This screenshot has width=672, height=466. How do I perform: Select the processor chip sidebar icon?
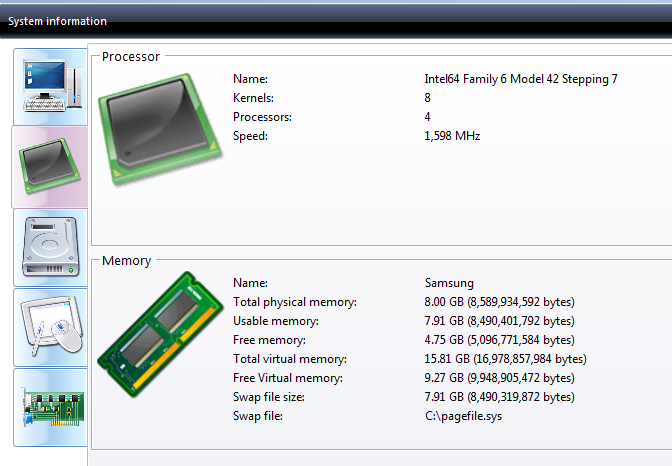tap(50, 167)
